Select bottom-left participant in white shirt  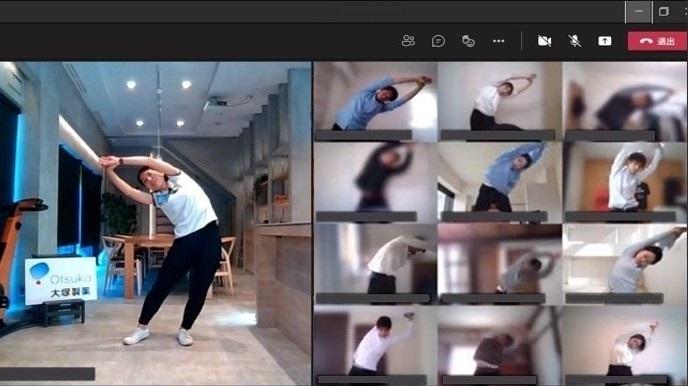click(376, 346)
